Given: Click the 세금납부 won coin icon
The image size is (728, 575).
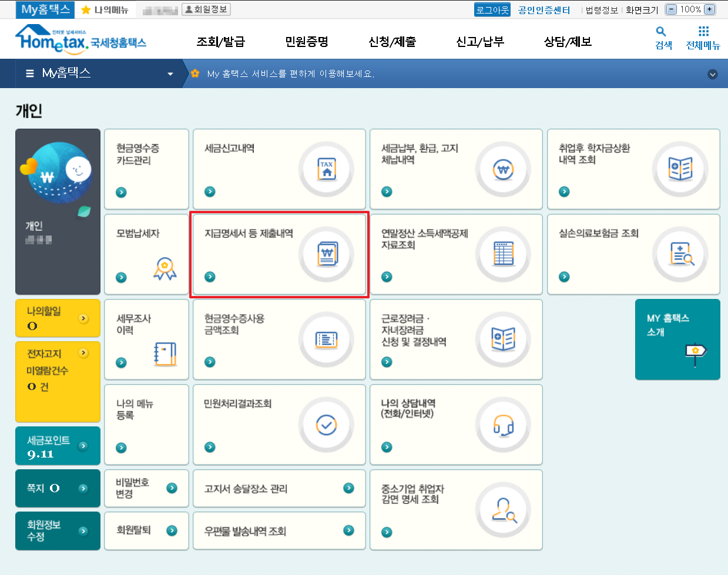Looking at the screenshot, I should (504, 169).
